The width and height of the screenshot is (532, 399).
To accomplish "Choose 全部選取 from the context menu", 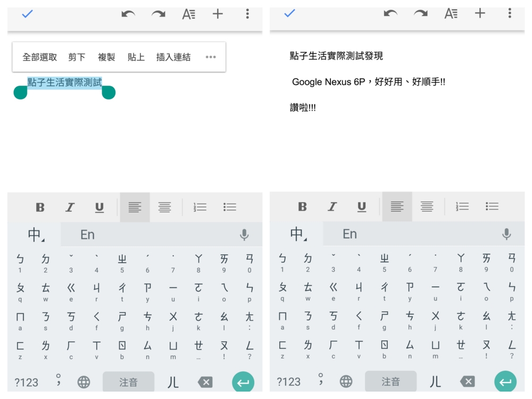I will click(x=39, y=57).
